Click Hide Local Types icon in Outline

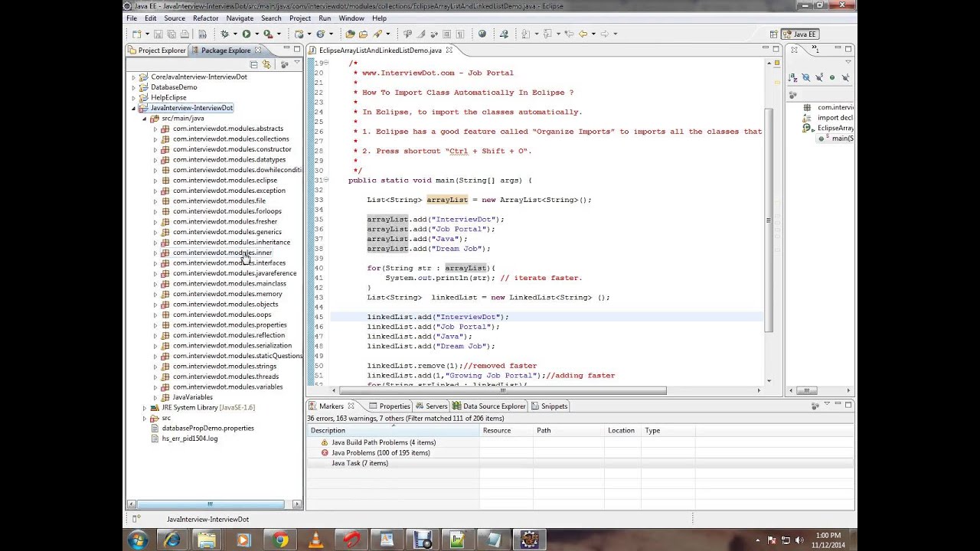(845, 77)
